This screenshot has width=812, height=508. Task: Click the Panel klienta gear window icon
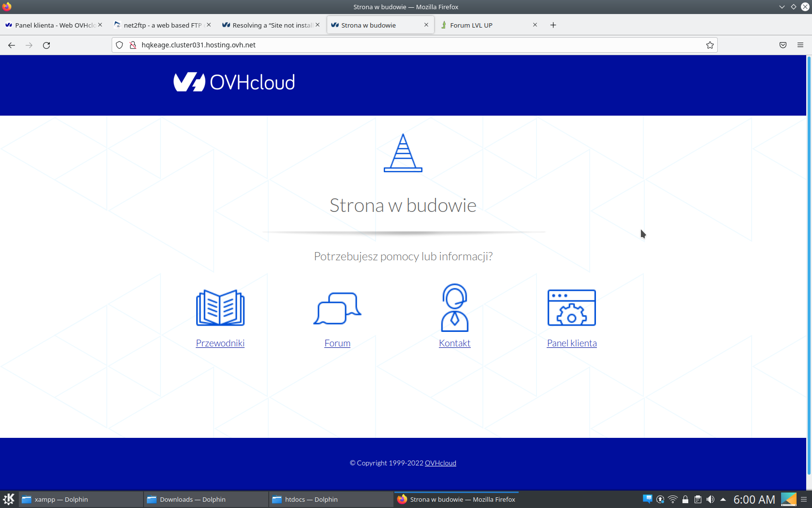tap(572, 308)
